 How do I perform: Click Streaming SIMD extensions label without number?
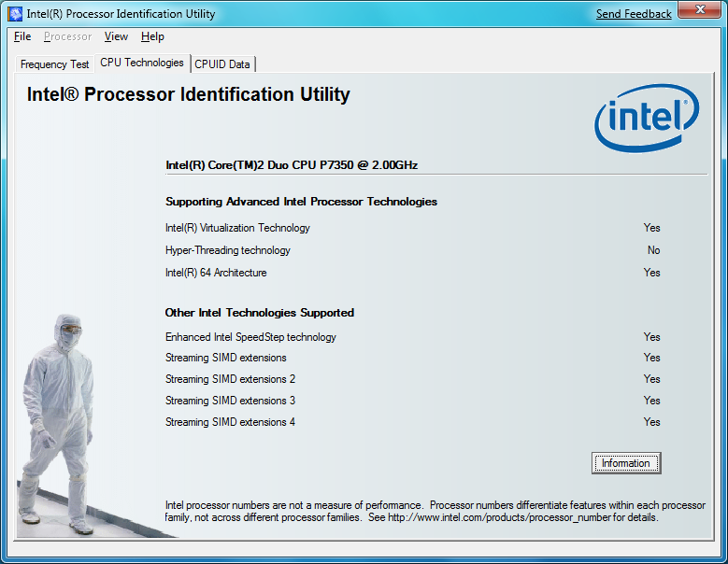226,358
